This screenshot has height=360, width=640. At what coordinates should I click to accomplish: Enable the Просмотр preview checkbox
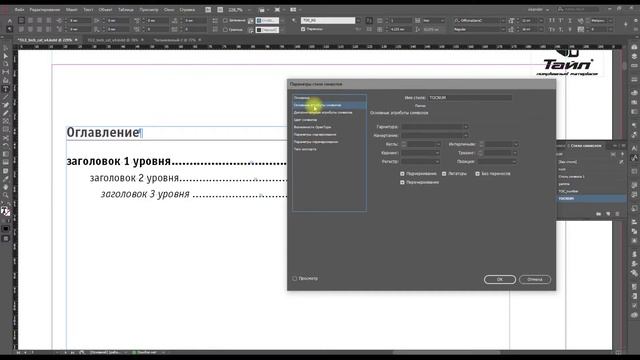click(x=295, y=278)
